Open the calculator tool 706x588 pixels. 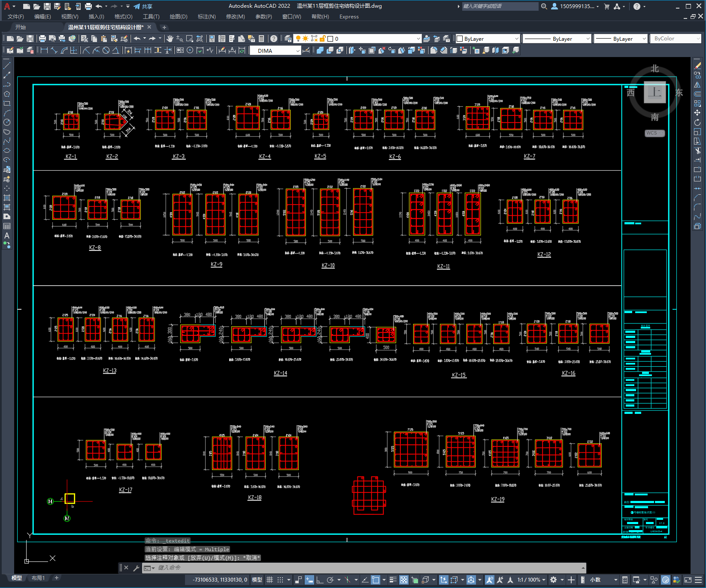(x=261, y=39)
